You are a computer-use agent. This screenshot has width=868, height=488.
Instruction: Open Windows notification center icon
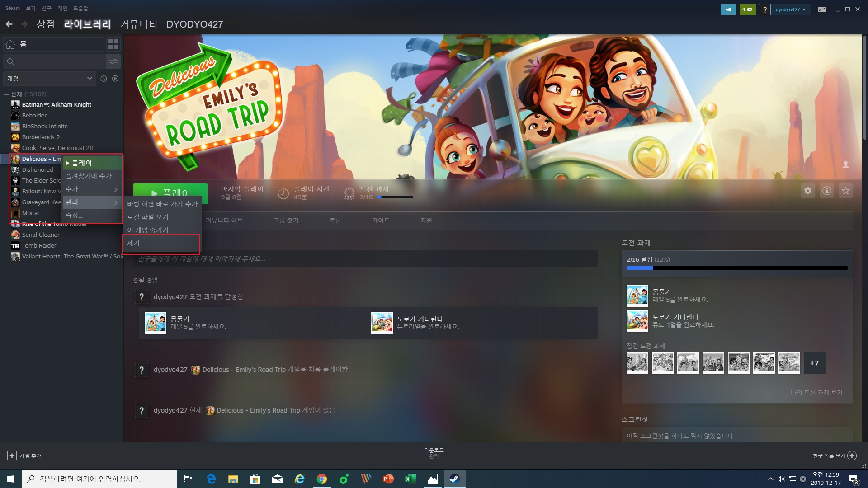pyautogui.click(x=854, y=479)
